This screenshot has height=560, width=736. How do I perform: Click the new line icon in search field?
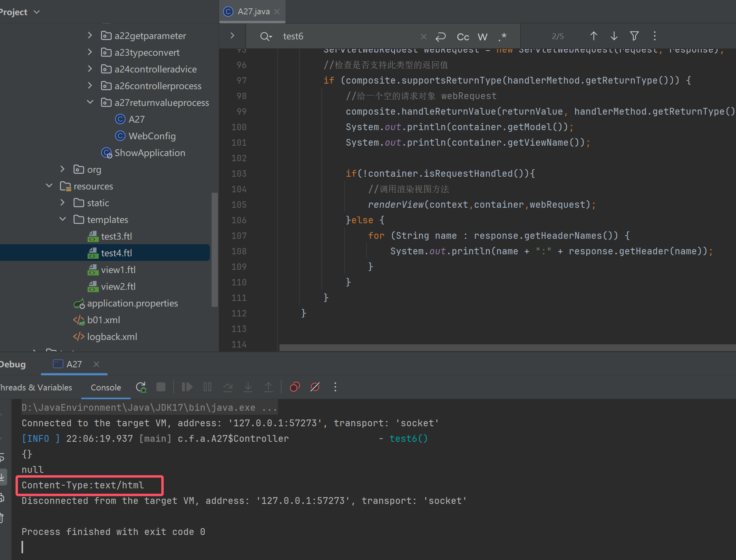440,37
